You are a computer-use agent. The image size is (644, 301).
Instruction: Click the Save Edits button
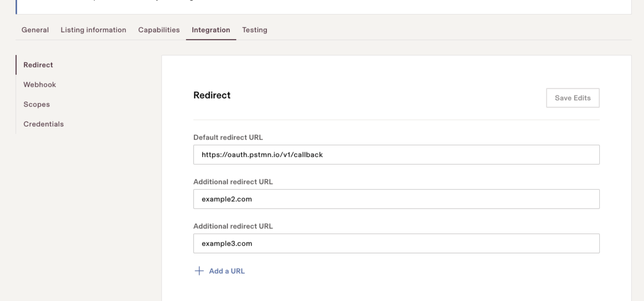click(573, 98)
